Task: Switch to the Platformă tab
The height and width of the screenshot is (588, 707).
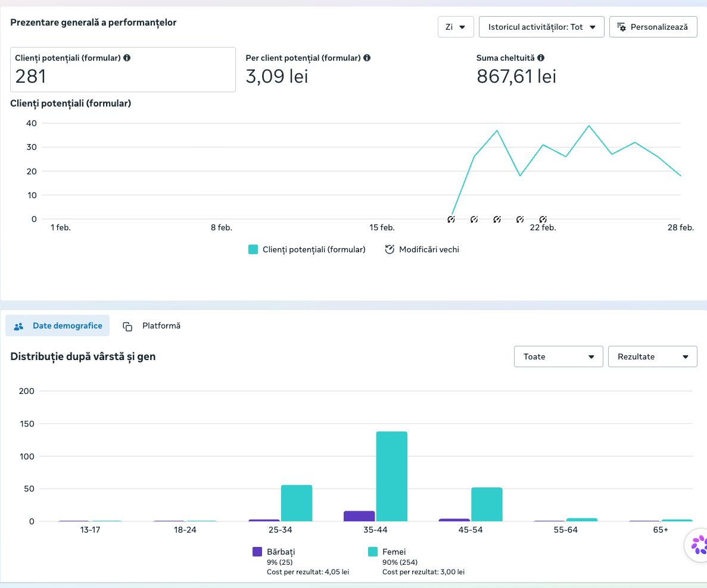Action: pyautogui.click(x=151, y=326)
